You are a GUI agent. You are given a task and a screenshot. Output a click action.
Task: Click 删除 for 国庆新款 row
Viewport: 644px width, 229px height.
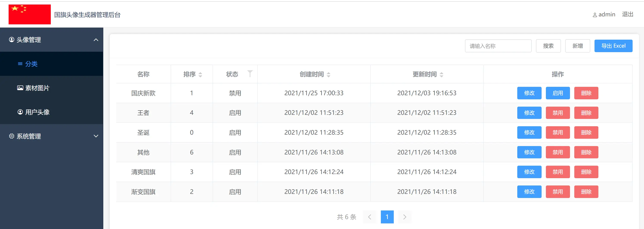pyautogui.click(x=586, y=93)
